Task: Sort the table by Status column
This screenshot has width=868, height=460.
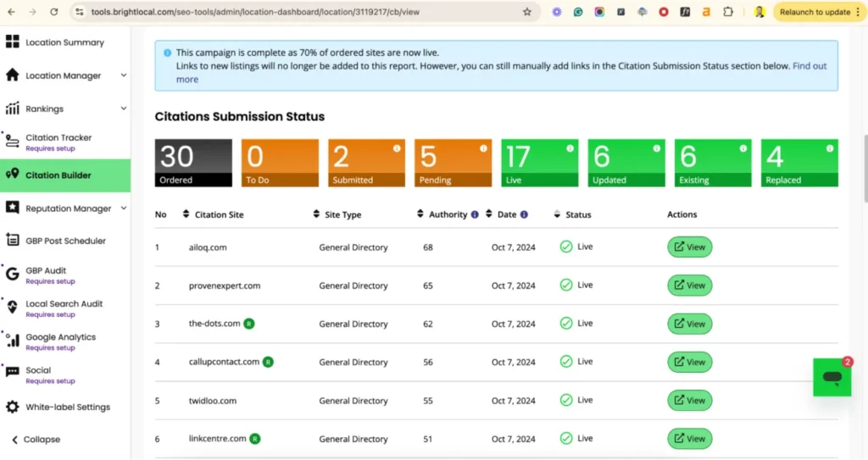Action: coord(557,215)
